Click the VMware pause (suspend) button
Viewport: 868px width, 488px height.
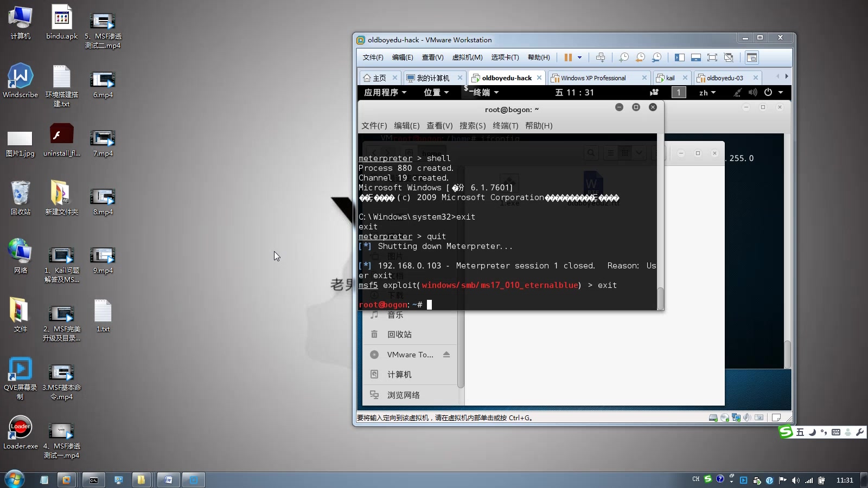[x=568, y=57]
